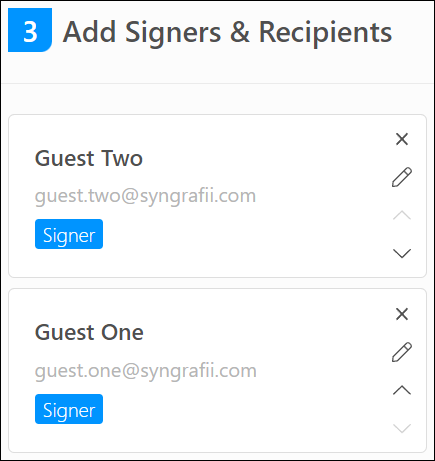This screenshot has width=435, height=461.
Task: Edit Guest Two using the pencil icon
Action: [x=402, y=177]
